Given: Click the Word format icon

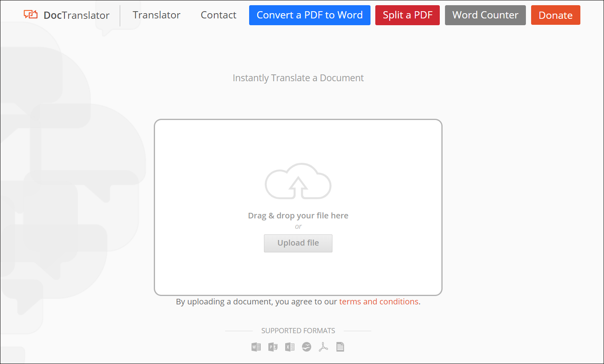Looking at the screenshot, I should [x=256, y=347].
